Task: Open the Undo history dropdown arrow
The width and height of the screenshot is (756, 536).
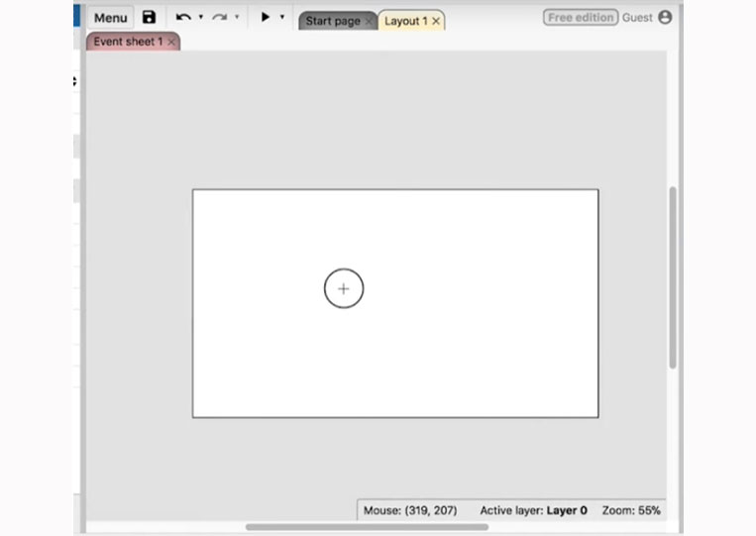Action: click(x=201, y=17)
